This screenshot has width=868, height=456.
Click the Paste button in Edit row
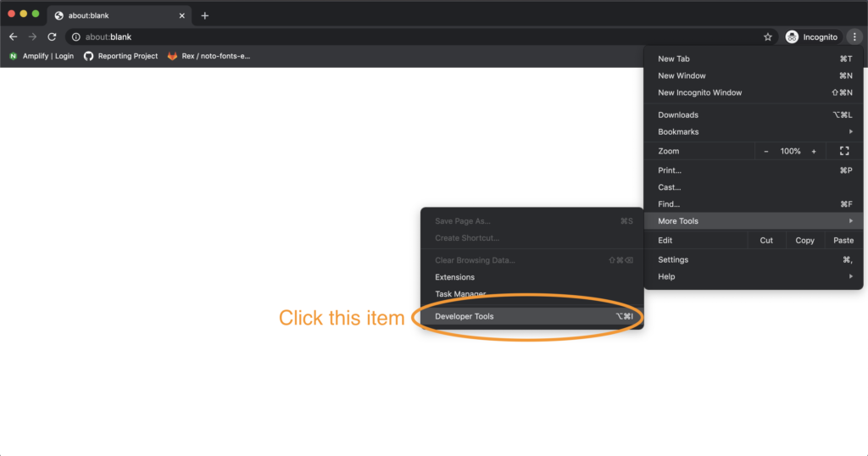843,241
